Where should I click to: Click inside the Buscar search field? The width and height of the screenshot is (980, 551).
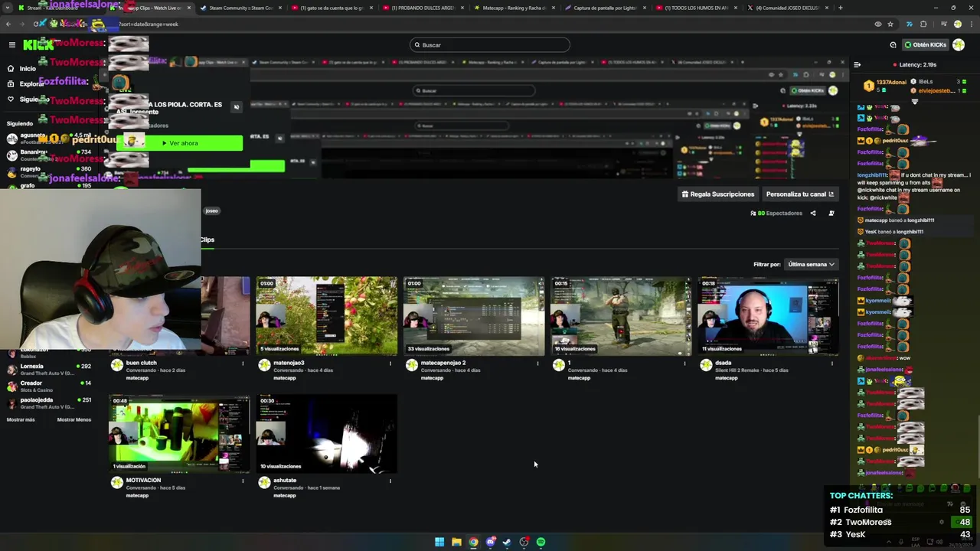(x=490, y=45)
